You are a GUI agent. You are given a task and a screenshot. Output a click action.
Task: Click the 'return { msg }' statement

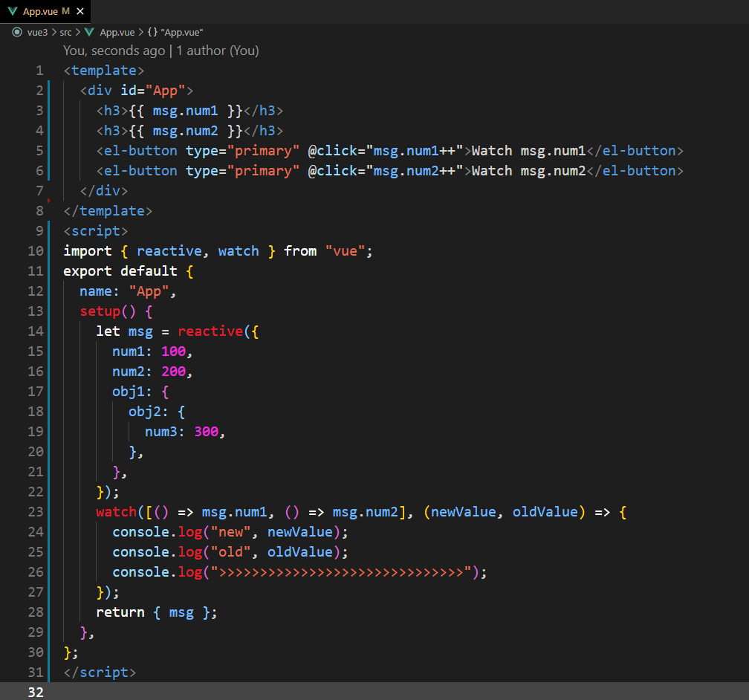(157, 612)
